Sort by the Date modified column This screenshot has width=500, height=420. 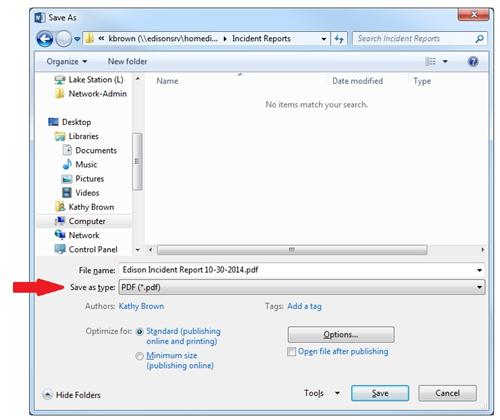click(x=357, y=81)
